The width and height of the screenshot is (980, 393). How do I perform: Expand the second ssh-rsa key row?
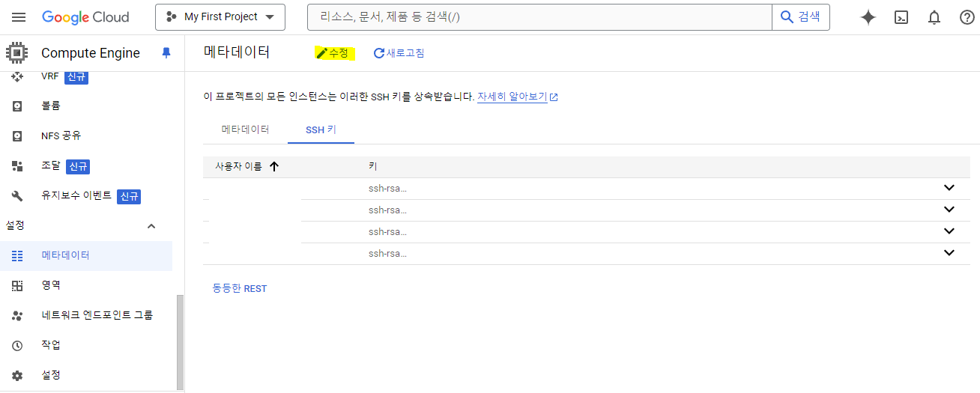(949, 210)
